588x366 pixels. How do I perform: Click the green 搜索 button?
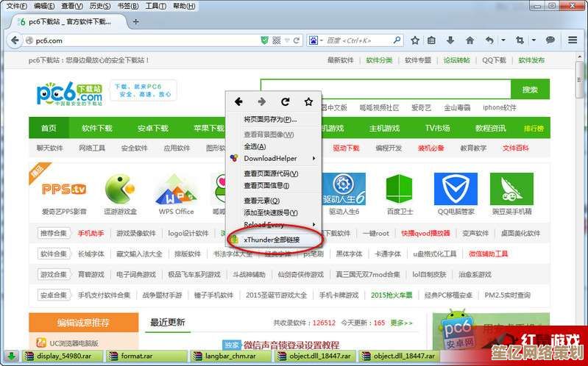(x=529, y=90)
